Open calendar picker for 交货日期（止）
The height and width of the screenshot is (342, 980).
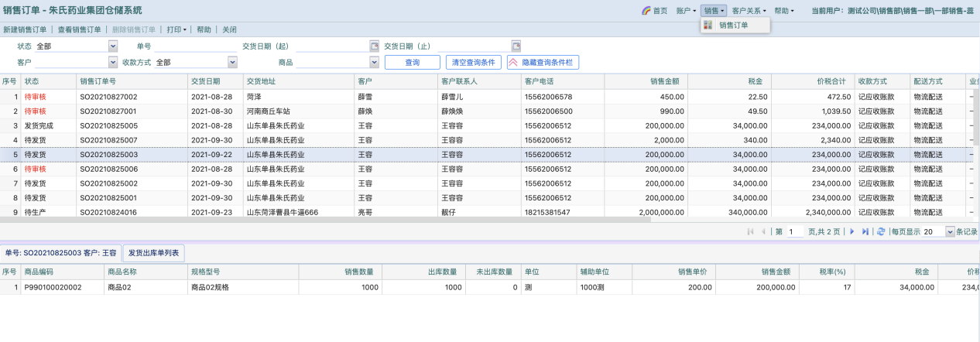(x=516, y=46)
